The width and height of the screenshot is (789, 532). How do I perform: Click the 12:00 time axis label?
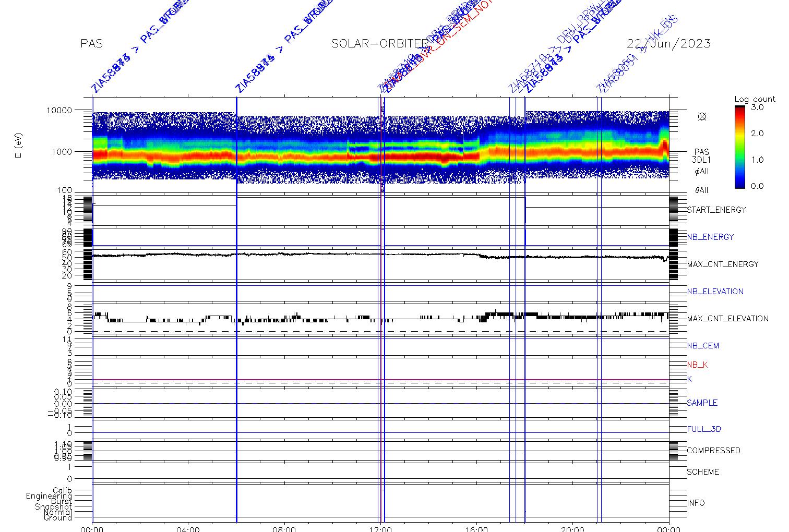point(380,529)
